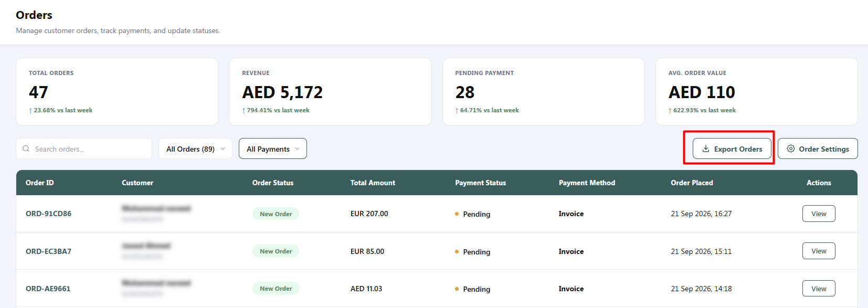Click the Export Orders button
868x308 pixels.
pyautogui.click(x=732, y=149)
